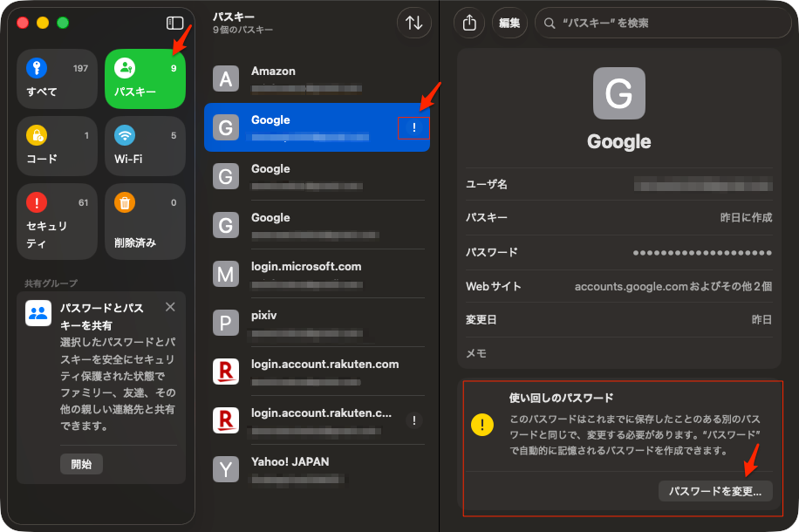
Task: Click the メモ notes field
Action: click(619, 353)
